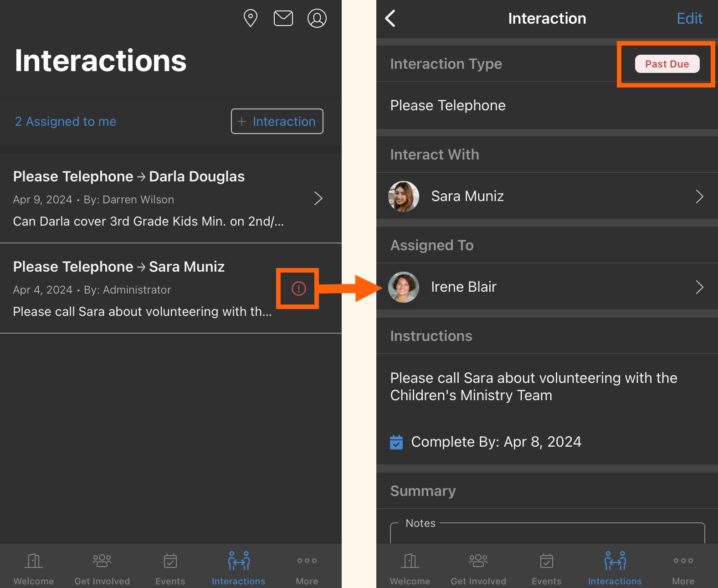The image size is (718, 588).
Task: Tap the location pin icon
Action: 251,18
